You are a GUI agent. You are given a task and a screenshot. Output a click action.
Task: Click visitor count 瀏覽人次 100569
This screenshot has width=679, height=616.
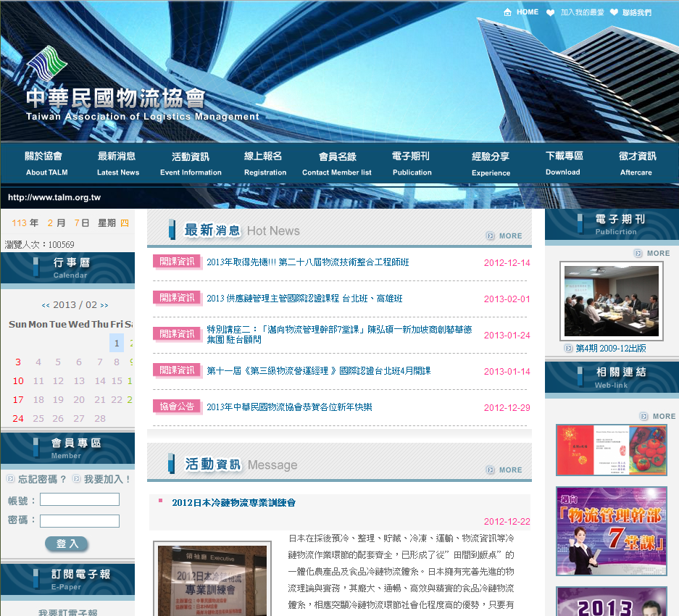click(39, 245)
